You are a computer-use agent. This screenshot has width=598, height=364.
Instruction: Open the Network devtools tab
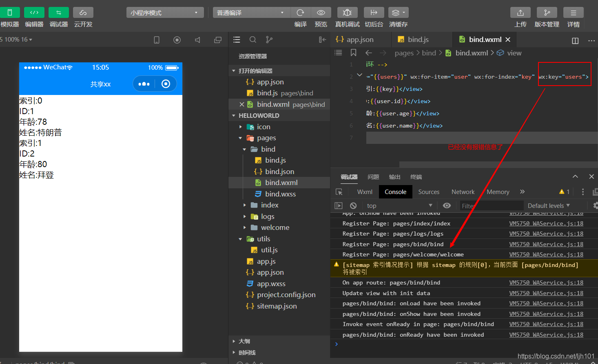[x=463, y=192]
